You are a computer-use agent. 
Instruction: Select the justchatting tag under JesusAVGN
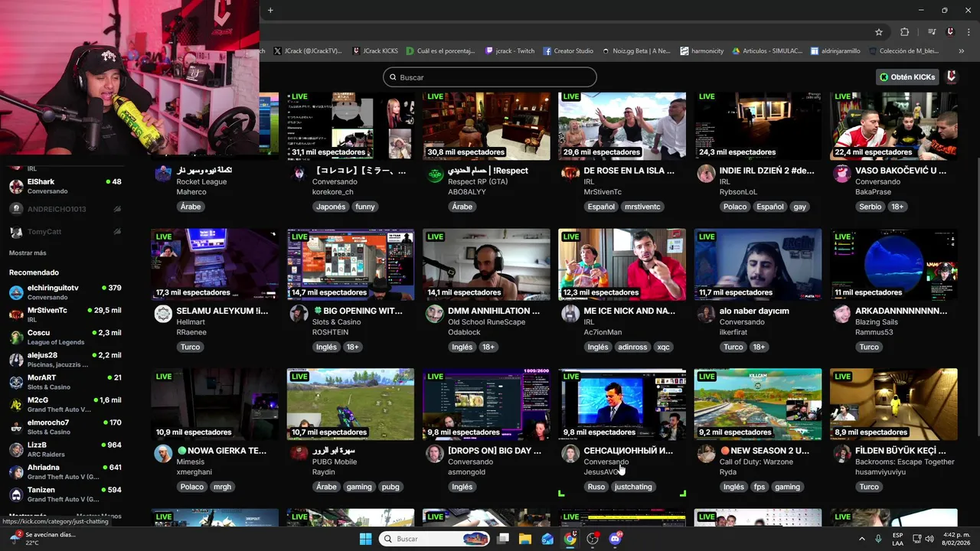pyautogui.click(x=633, y=487)
